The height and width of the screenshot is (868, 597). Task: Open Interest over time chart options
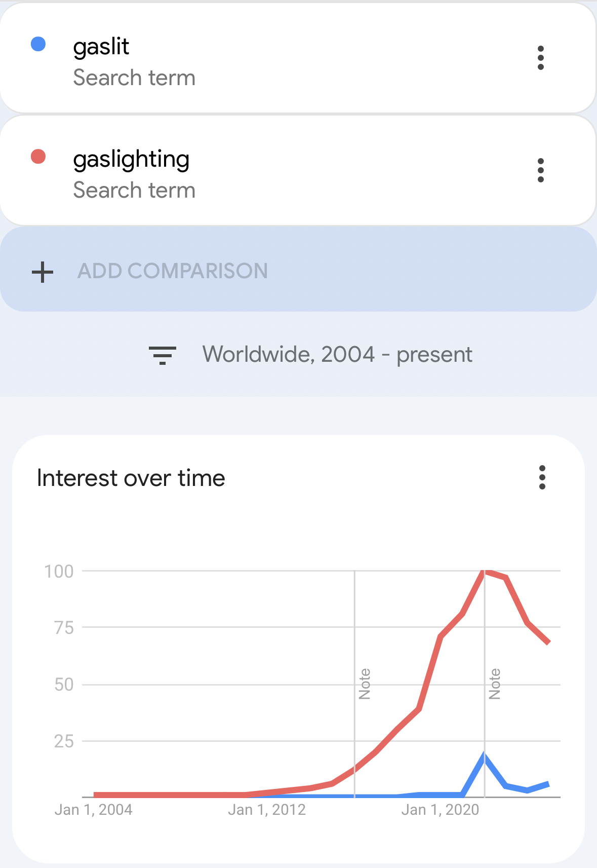click(x=542, y=477)
